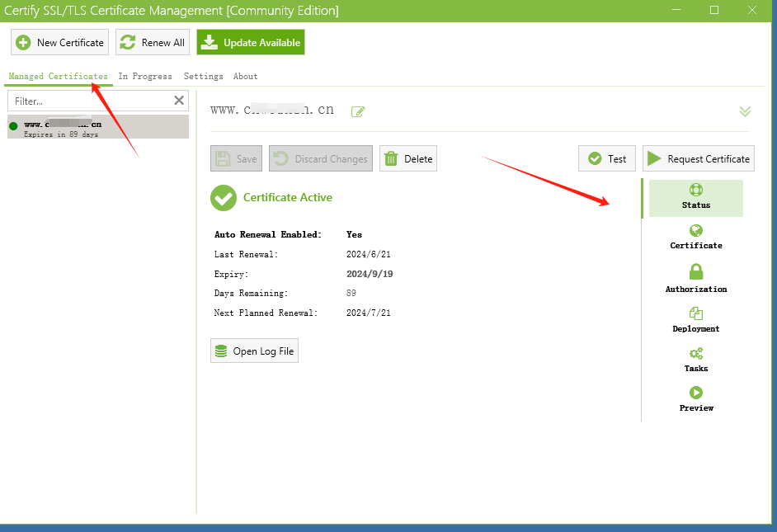Run the Test button

coord(607,158)
